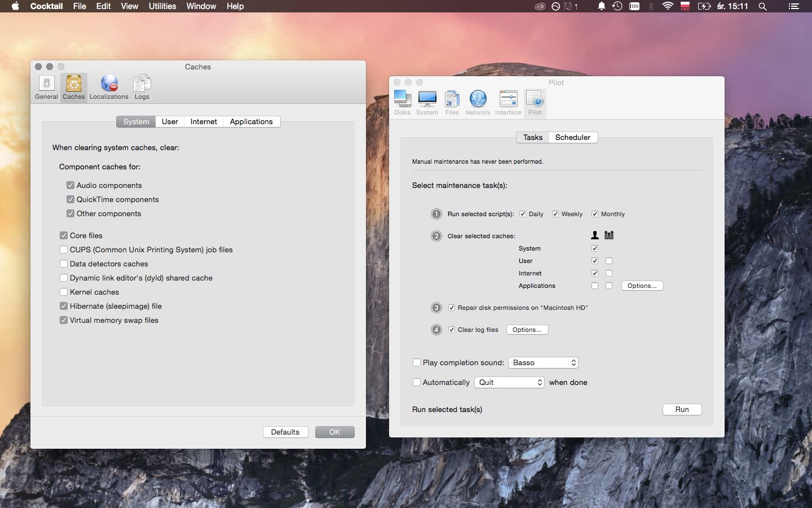Toggle the System cache single-user checkbox
The image size is (812, 508).
pos(595,248)
